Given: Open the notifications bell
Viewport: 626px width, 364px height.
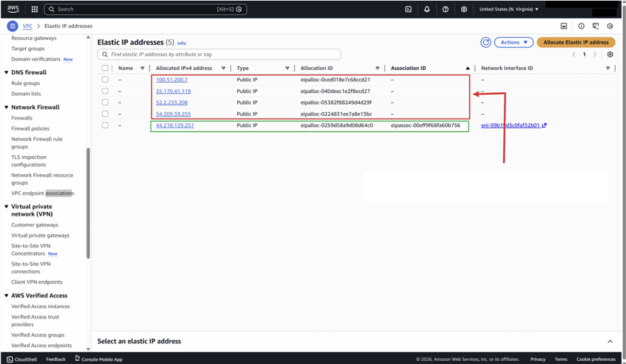Looking at the screenshot, I should (427, 10).
